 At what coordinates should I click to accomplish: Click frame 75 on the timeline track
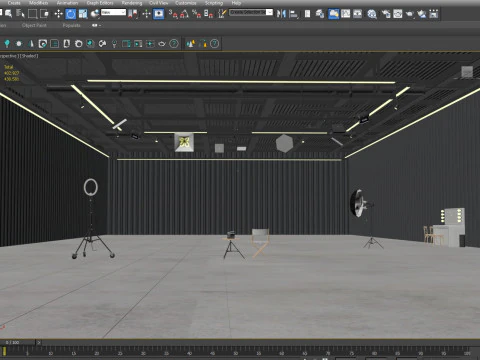coord(351,352)
